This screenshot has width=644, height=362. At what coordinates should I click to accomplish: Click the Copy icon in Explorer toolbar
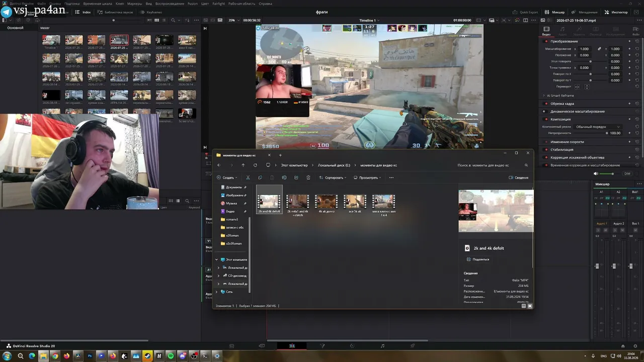260,177
